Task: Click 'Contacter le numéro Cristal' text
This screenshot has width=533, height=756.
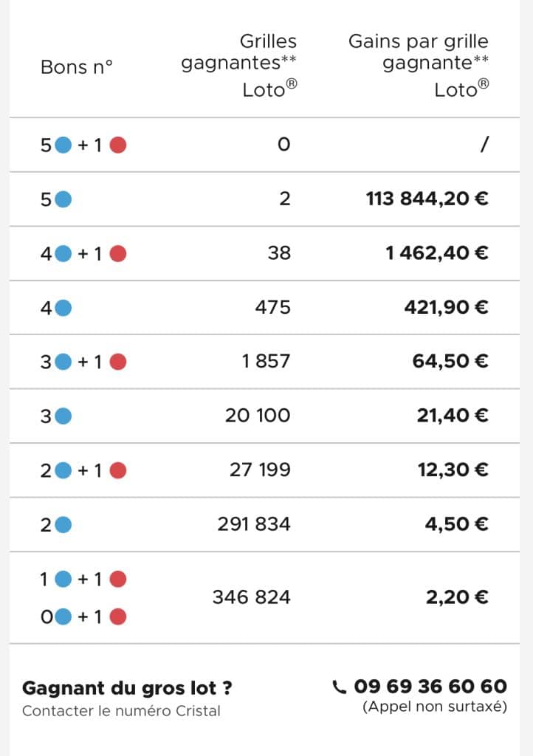Action: [x=122, y=711]
